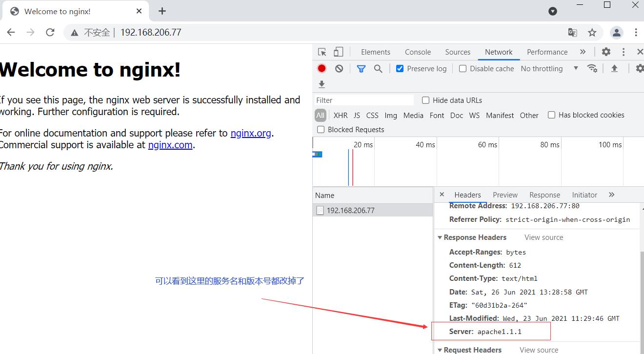
Task: Click the address bar URL 192.168.206.77
Action: (x=151, y=32)
